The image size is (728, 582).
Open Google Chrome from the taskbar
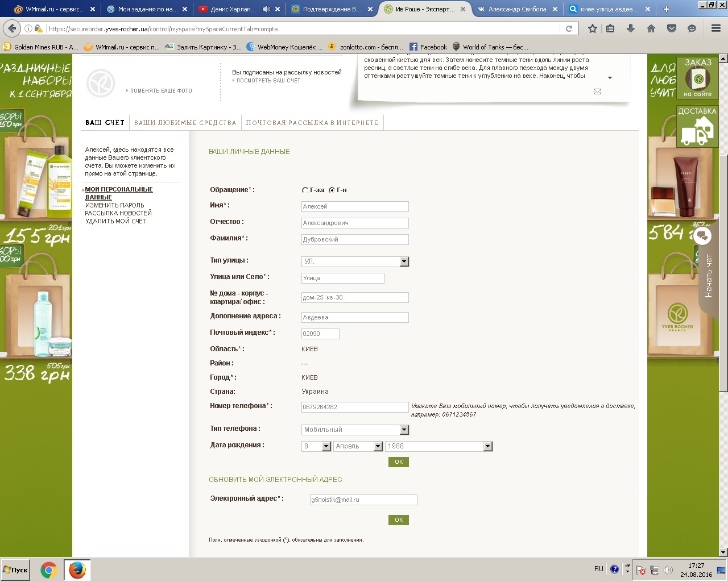tap(48, 570)
